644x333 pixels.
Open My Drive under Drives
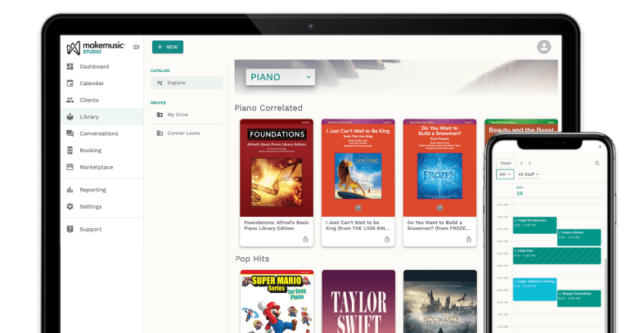pyautogui.click(x=187, y=115)
